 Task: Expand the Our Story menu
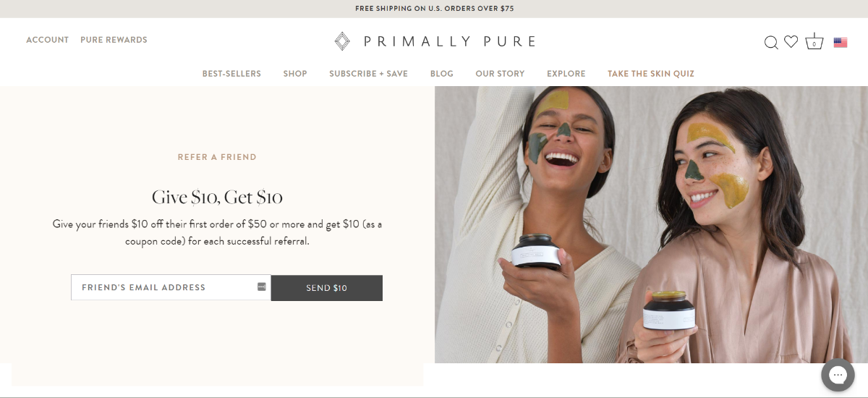pos(500,74)
